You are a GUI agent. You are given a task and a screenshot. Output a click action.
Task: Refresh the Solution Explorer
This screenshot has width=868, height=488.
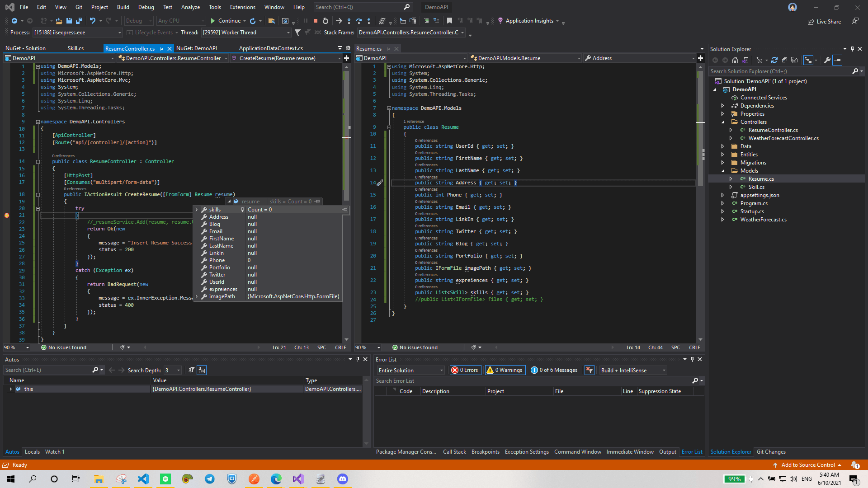click(775, 60)
